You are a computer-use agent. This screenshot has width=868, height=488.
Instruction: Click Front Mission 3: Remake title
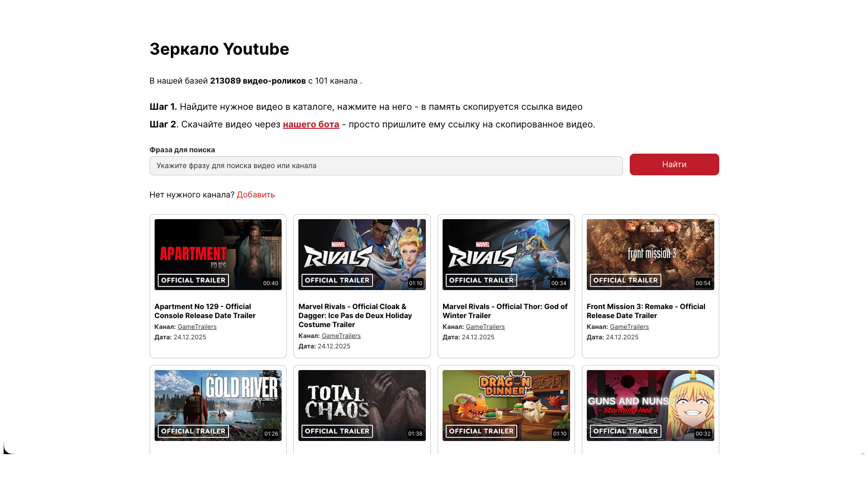[x=646, y=311]
